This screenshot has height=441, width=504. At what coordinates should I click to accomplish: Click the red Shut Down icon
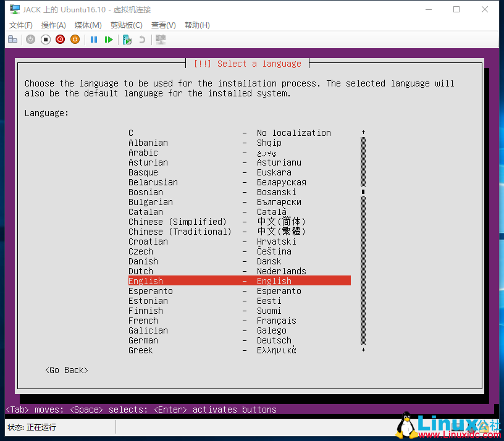pos(60,39)
